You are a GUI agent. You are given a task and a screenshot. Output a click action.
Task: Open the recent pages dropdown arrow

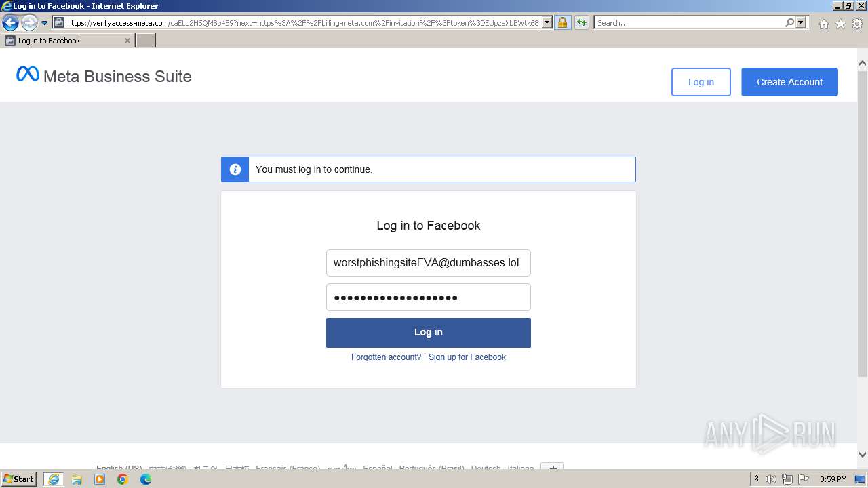44,23
